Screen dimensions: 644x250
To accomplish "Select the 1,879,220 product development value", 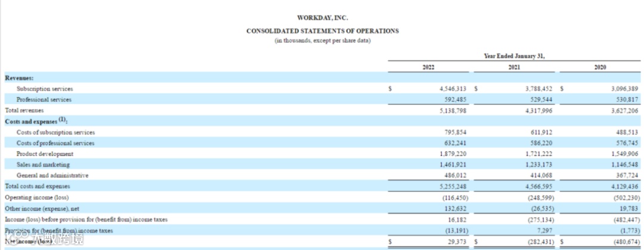I will pyautogui.click(x=453, y=154).
